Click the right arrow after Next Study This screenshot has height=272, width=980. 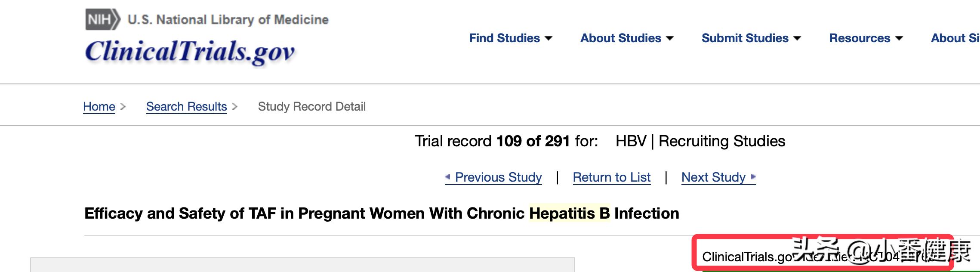click(x=753, y=176)
